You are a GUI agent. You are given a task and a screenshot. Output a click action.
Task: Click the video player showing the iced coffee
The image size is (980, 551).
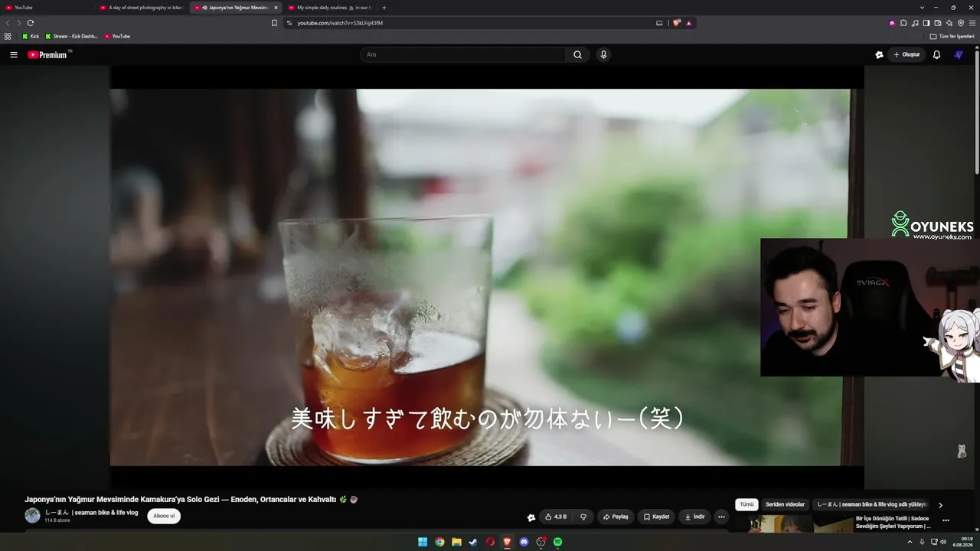click(x=487, y=277)
